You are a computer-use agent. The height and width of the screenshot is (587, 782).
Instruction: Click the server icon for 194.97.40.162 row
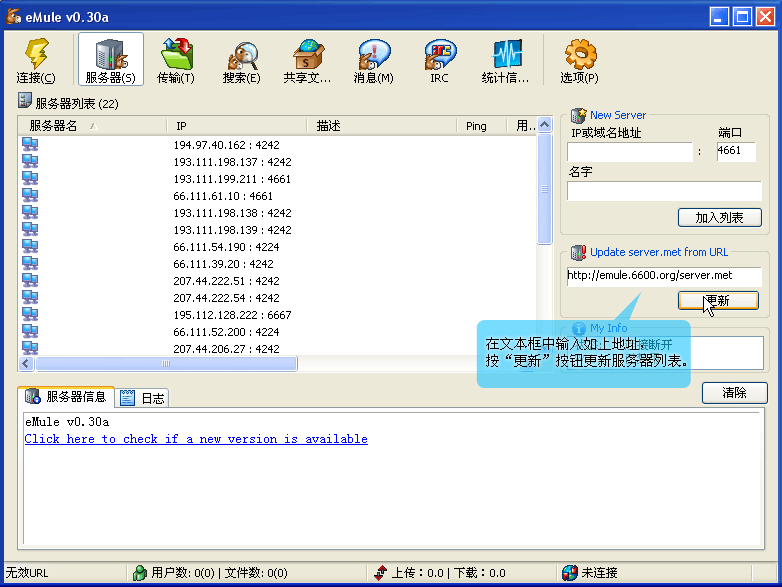click(30, 145)
